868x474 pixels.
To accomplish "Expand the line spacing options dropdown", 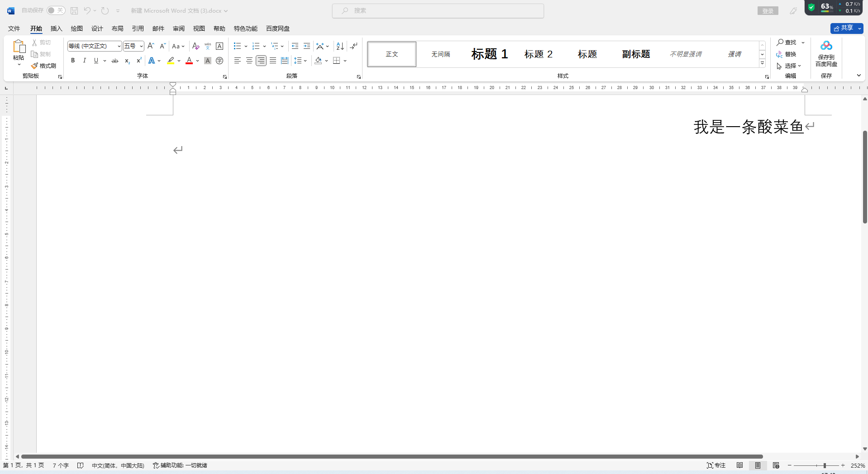I will pos(305,60).
